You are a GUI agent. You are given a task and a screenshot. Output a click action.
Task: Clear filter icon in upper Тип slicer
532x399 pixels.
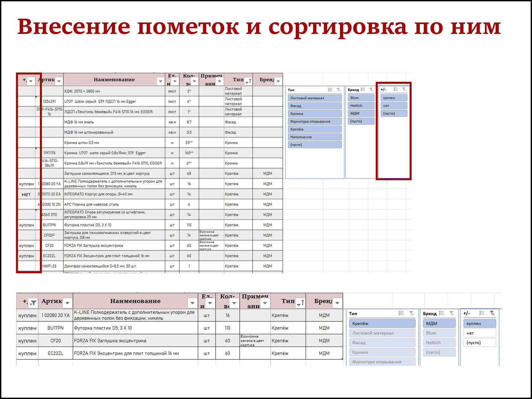pyautogui.click(x=339, y=90)
